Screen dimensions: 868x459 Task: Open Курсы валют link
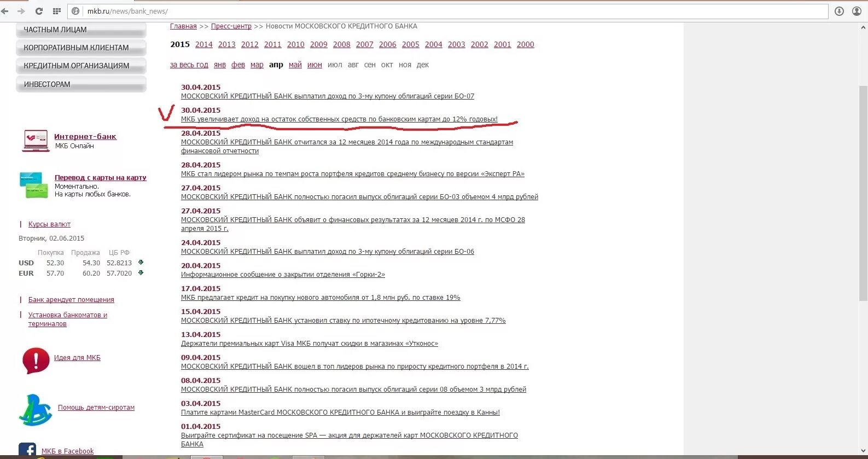[x=49, y=224]
